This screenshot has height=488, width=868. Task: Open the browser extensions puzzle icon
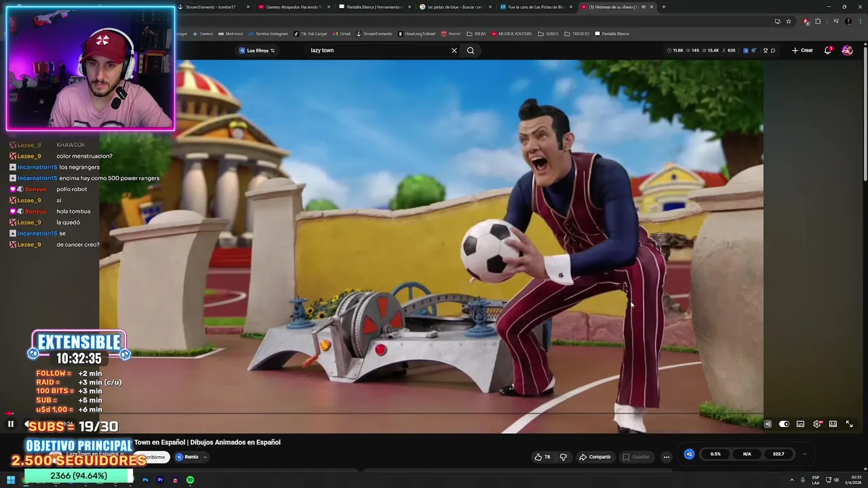818,21
